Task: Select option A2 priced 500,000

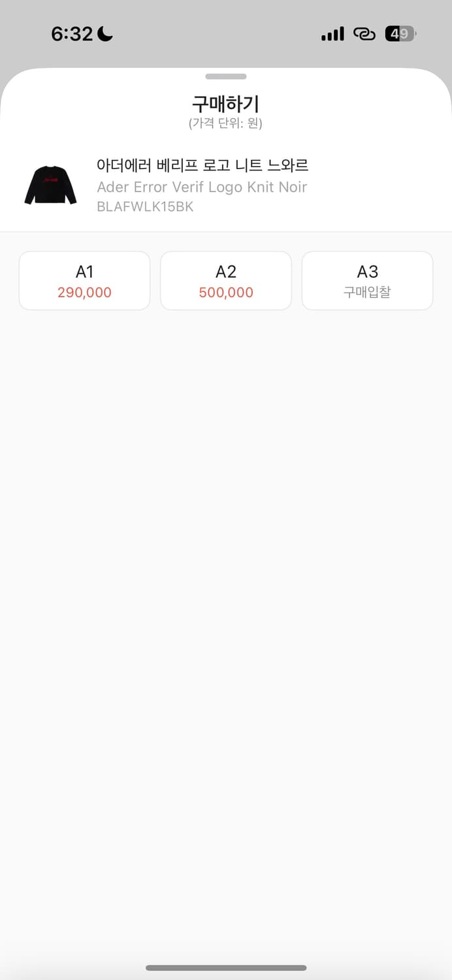Action: point(225,280)
